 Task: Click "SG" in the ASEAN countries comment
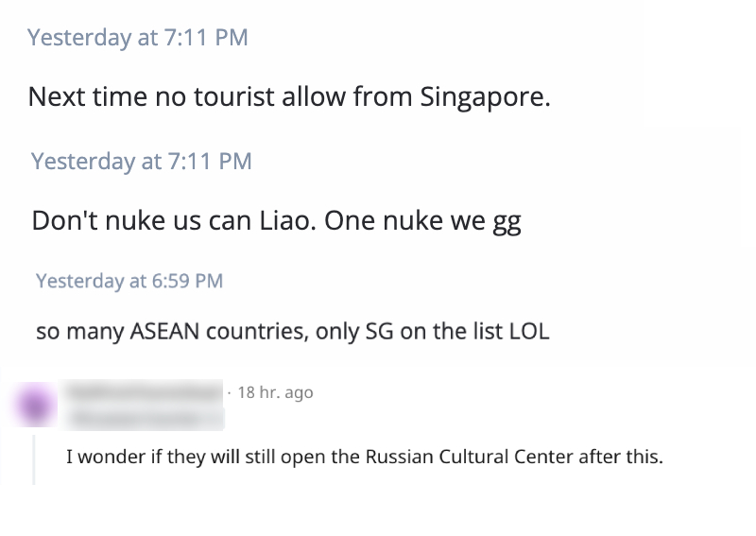coord(379,332)
